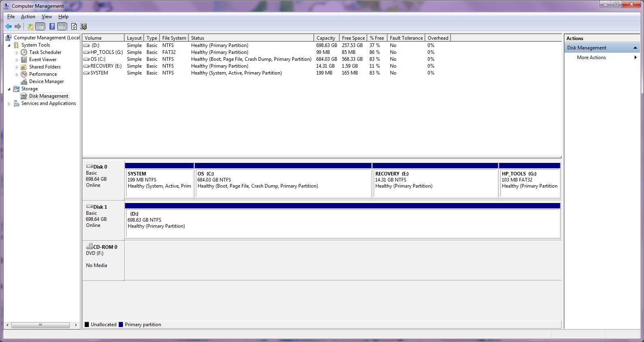
Task: Click the Services and Applications icon
Action: (16, 103)
